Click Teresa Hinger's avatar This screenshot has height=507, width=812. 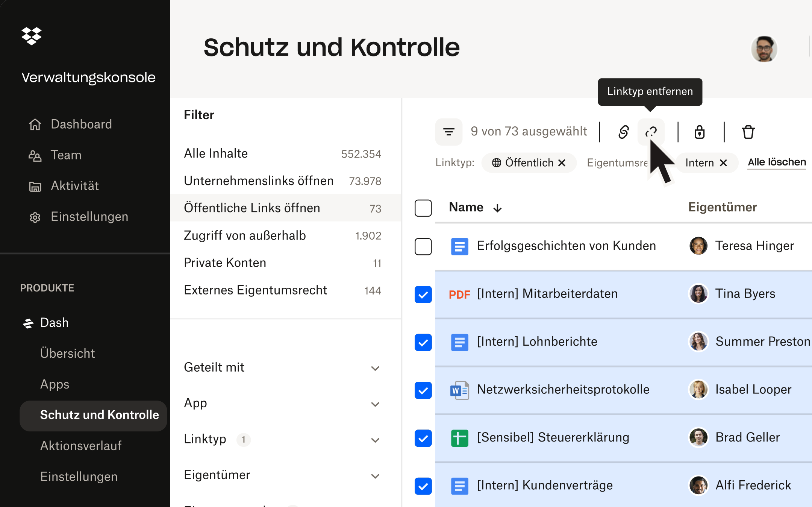click(x=698, y=246)
